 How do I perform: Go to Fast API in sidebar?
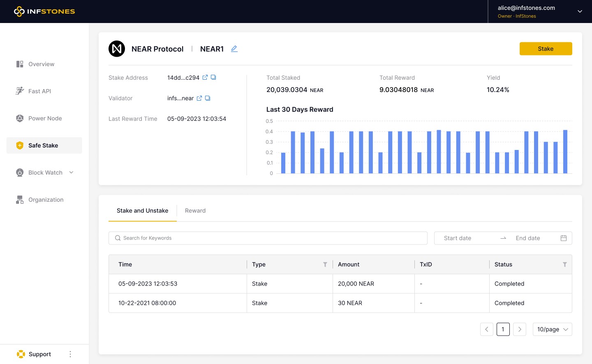pos(44,91)
